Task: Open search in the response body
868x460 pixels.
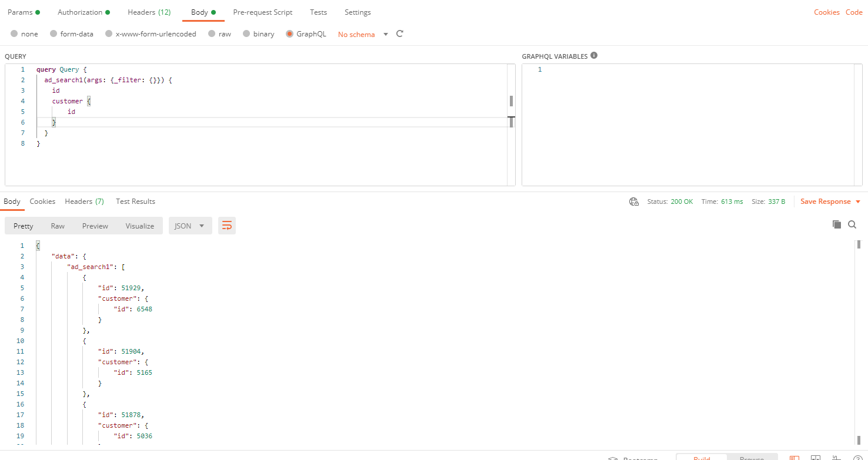Action: (852, 224)
